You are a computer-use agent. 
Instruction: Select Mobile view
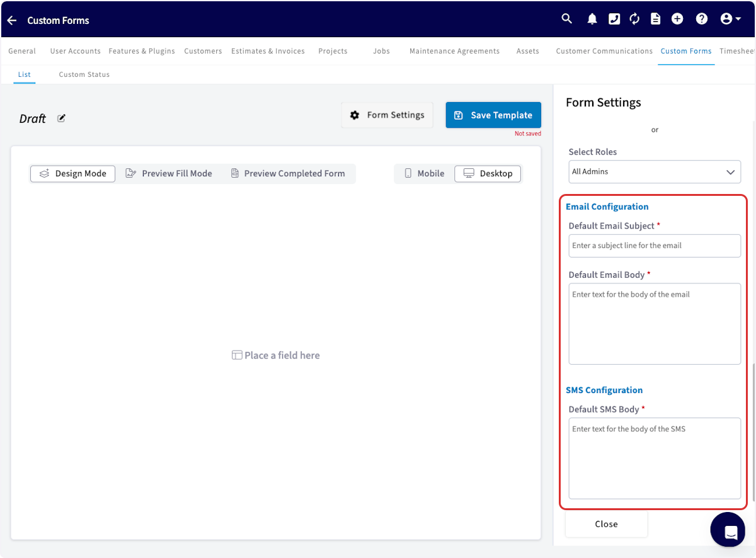(424, 174)
